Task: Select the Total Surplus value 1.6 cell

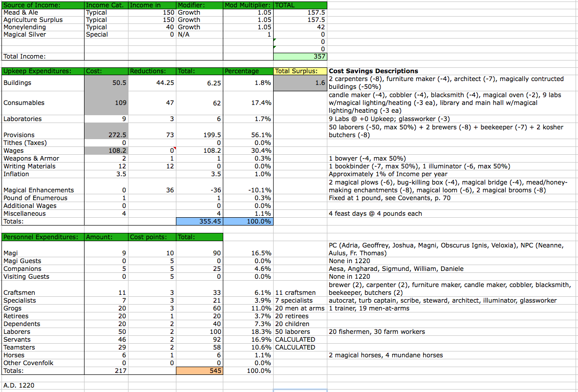Action: [x=300, y=83]
